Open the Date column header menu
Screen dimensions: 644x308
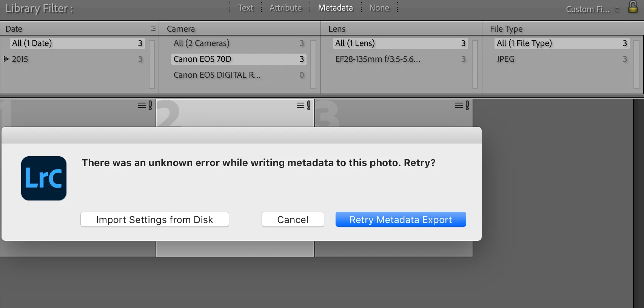tap(14, 29)
